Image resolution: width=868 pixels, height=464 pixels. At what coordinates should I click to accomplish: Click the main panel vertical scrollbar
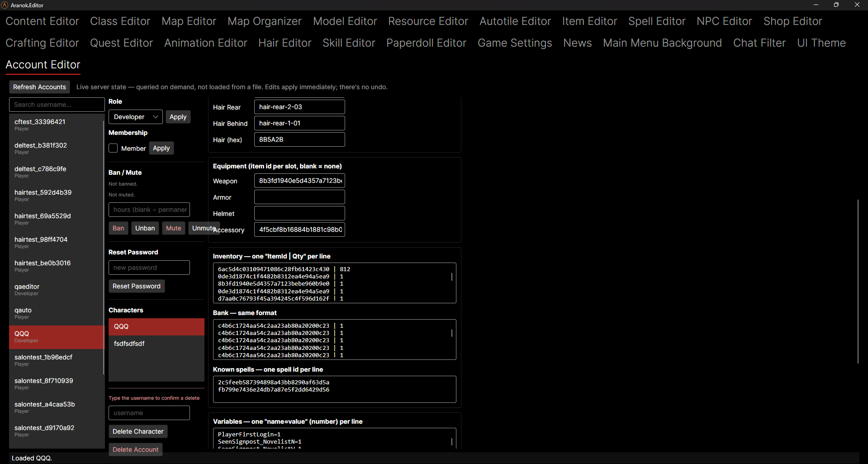coord(858,281)
